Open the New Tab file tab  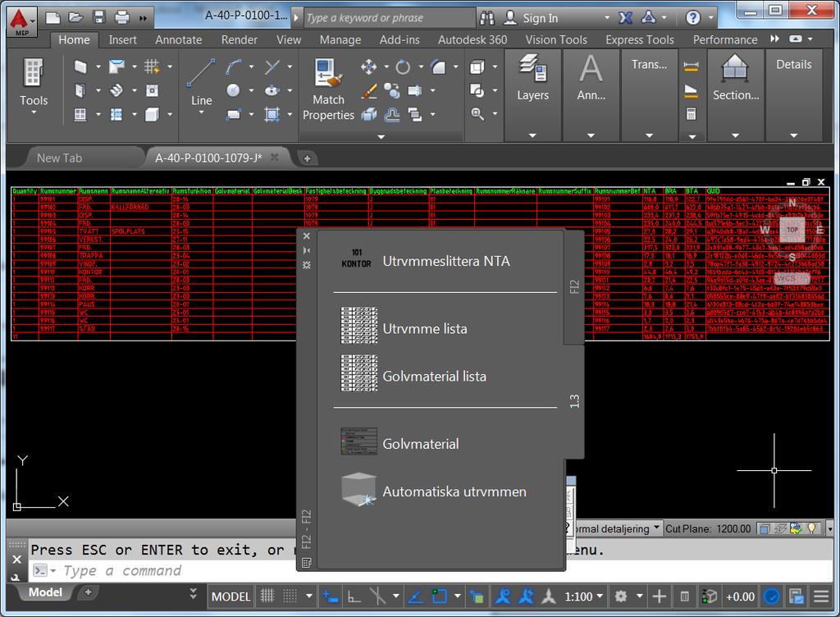pos(59,158)
